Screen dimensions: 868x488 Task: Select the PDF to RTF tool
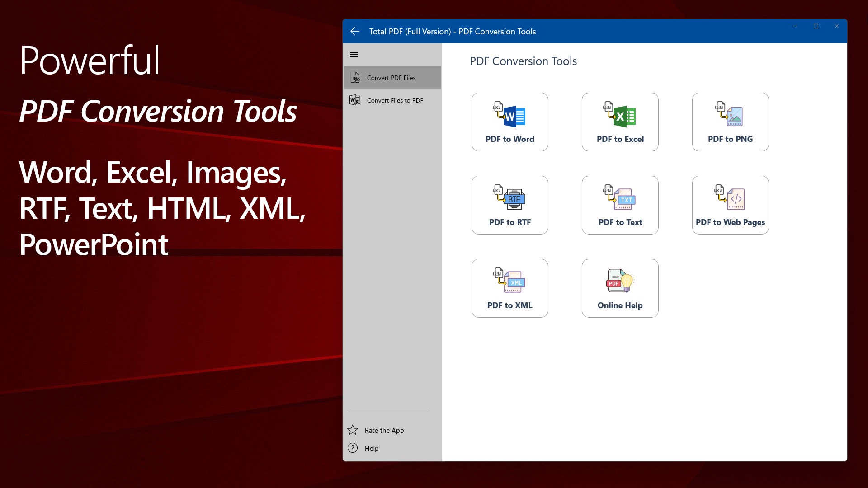point(509,205)
